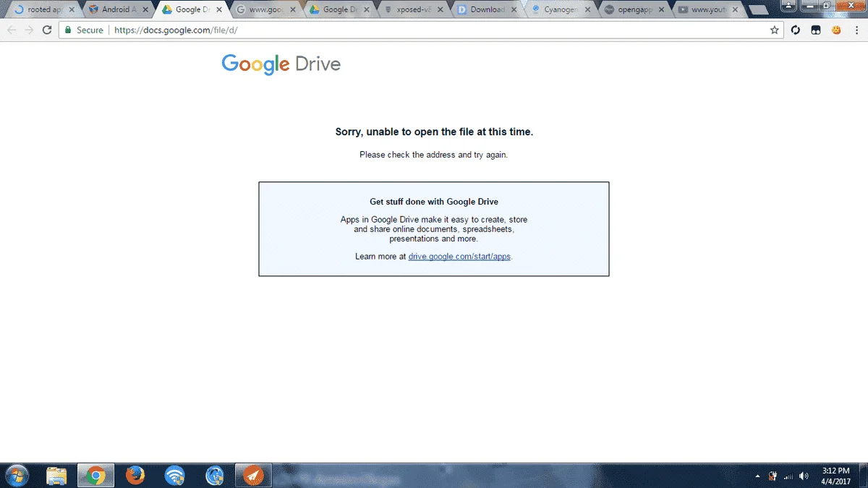Click the power plug tray icon
Image resolution: width=868 pixels, height=488 pixels.
773,476
